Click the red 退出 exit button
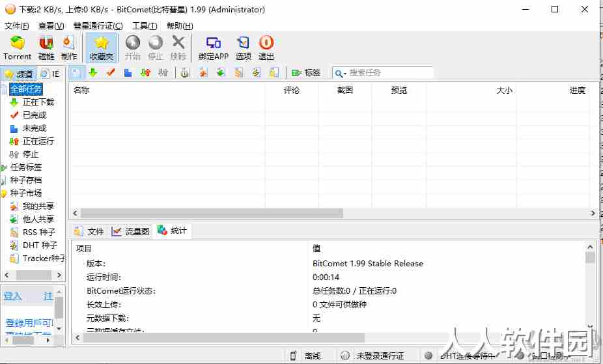Image resolution: width=603 pixels, height=364 pixels. pos(266,48)
